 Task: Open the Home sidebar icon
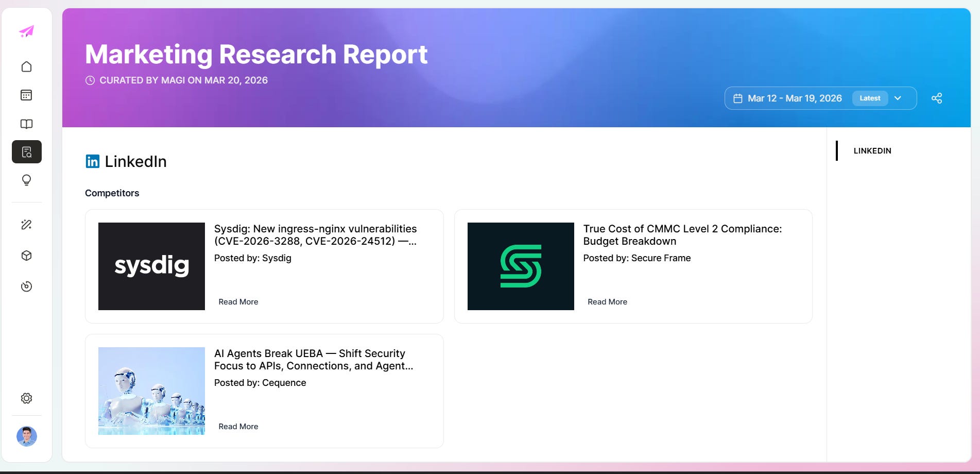[27, 66]
